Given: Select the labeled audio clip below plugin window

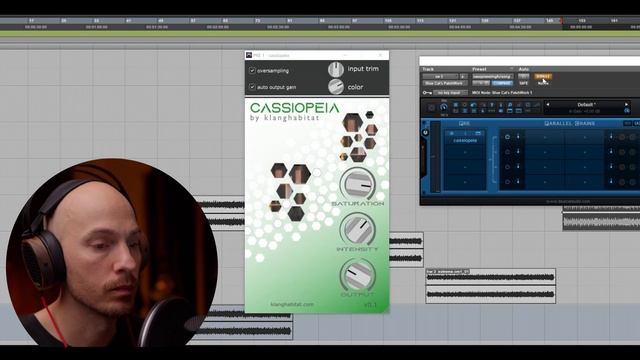Looking at the screenshot, I should point(490,286).
